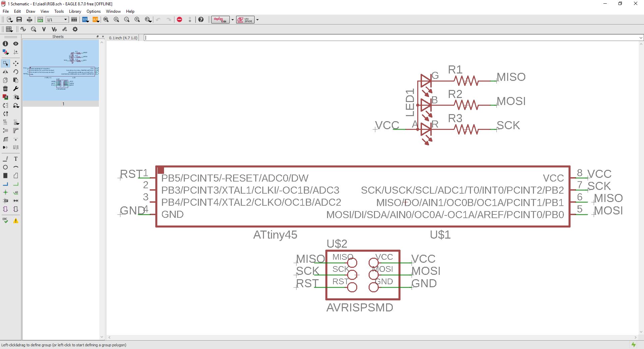Screen dimensions: 644x349
Task: Close the Sheets panel
Action: (x=103, y=37)
